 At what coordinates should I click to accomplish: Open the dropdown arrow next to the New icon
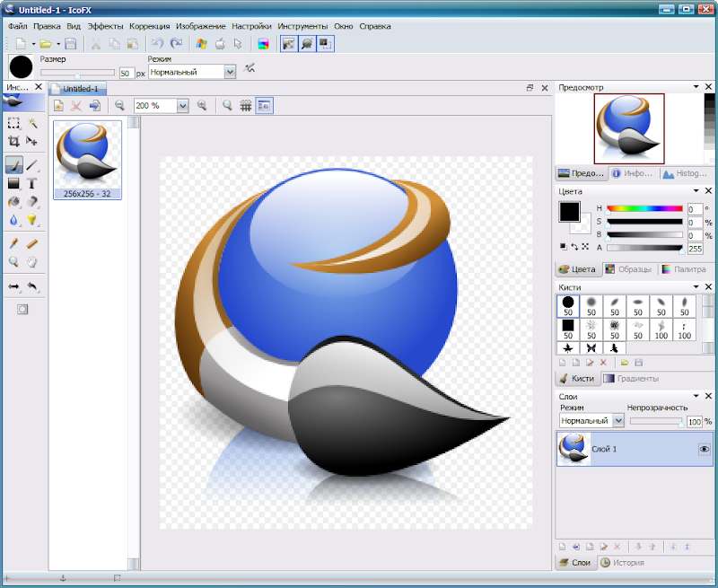[33, 44]
